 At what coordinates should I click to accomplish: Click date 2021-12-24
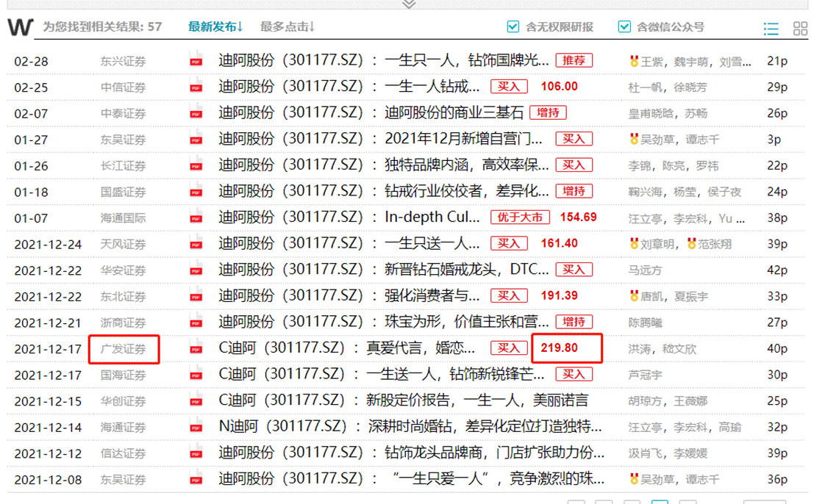[x=48, y=245]
